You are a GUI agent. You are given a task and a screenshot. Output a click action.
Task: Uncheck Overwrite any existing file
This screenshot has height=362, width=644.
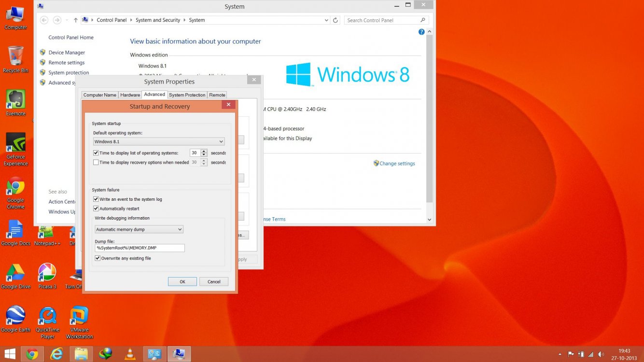pyautogui.click(x=98, y=258)
